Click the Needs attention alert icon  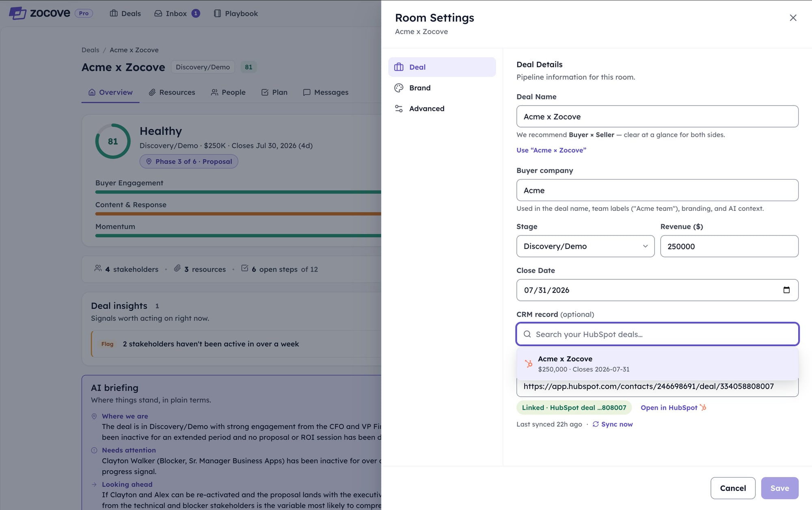tap(94, 450)
